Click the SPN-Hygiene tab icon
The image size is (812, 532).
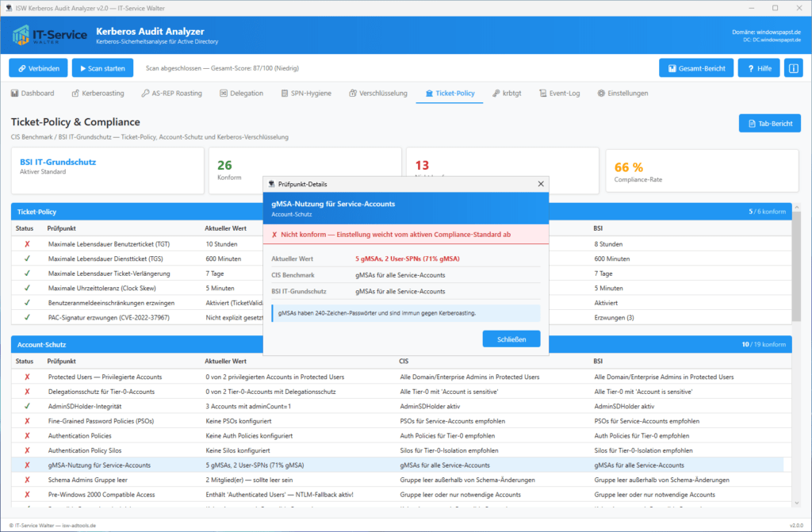tap(285, 94)
